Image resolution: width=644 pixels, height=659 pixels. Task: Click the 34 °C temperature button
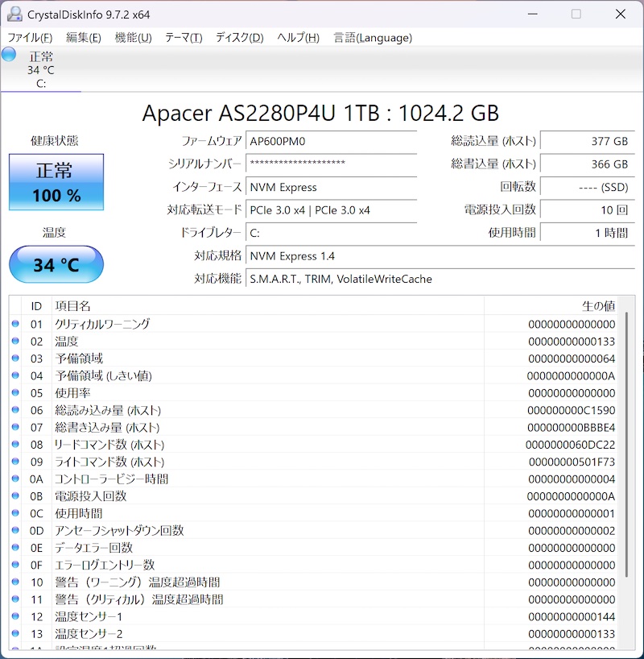point(56,264)
